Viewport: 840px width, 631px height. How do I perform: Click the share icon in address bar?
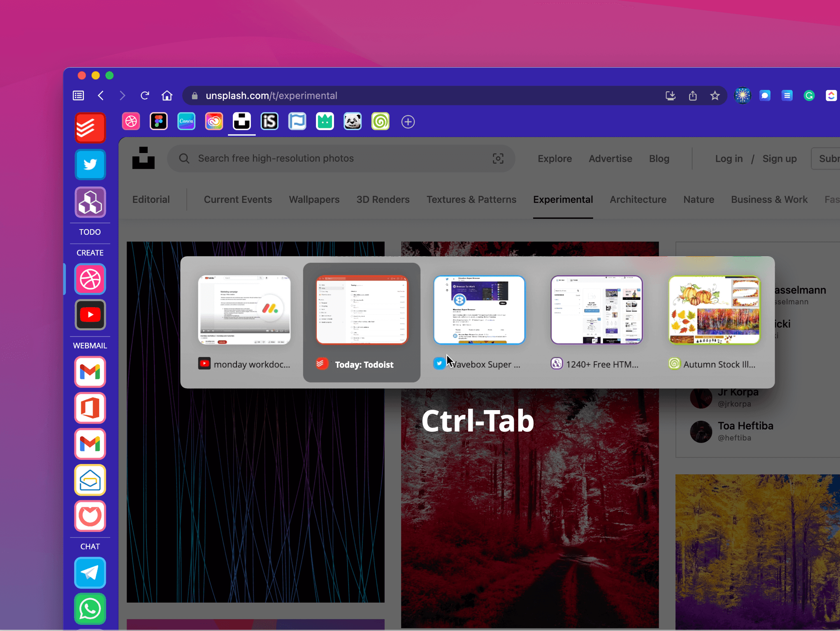pos(693,96)
